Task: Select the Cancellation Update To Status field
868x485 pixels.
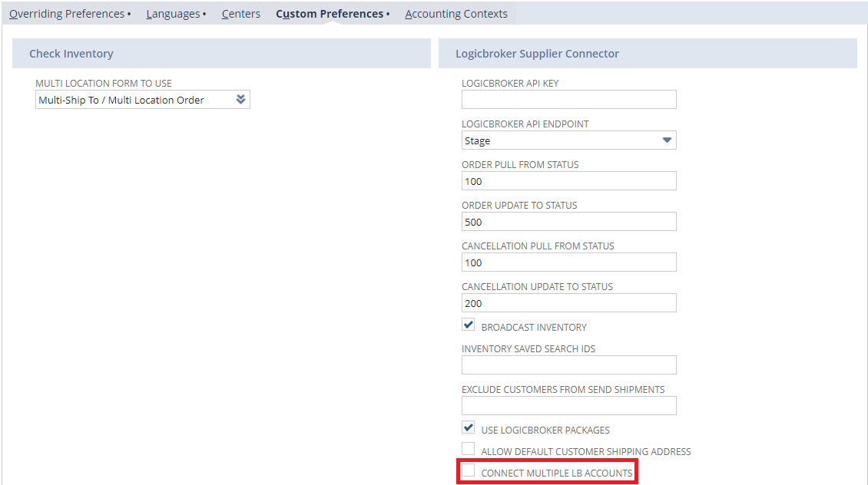Action: 568,303
